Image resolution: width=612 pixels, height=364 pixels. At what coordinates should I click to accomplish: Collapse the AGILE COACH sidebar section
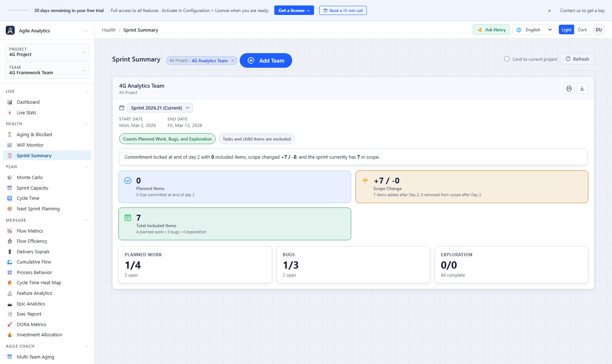click(x=87, y=346)
